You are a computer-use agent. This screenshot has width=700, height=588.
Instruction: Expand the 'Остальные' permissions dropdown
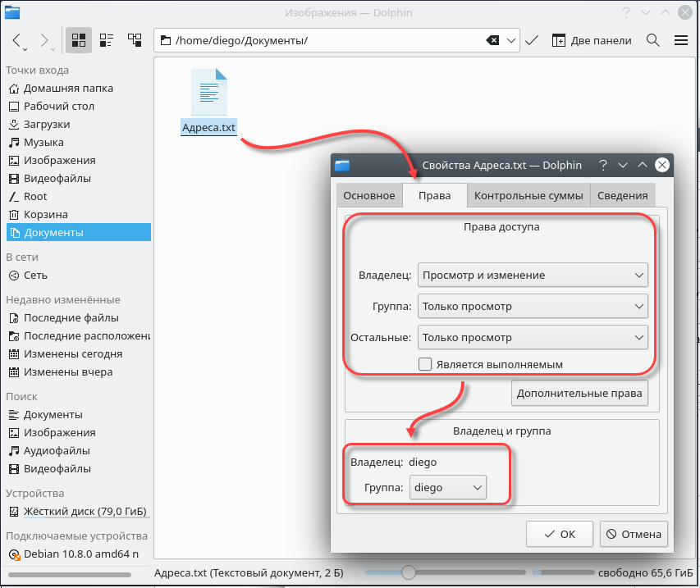(533, 337)
